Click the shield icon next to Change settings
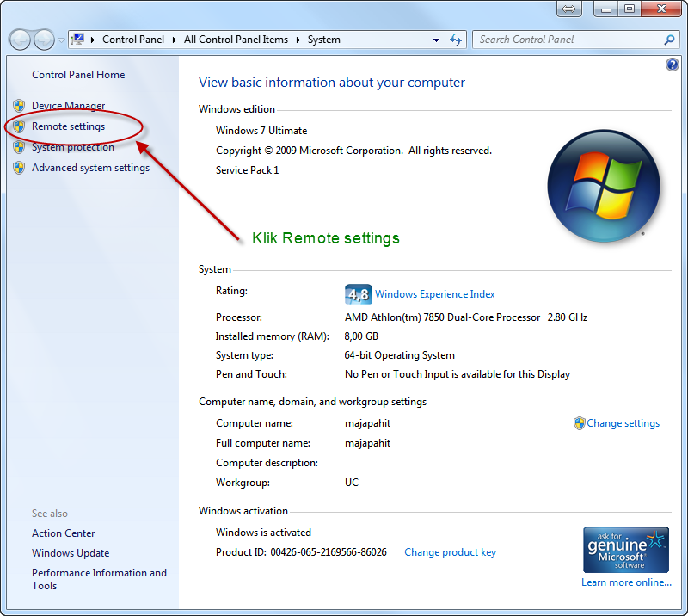 click(x=581, y=422)
